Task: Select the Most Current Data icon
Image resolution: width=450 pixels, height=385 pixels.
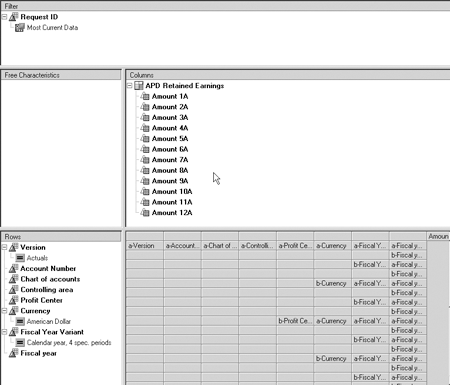Action: 20,28
